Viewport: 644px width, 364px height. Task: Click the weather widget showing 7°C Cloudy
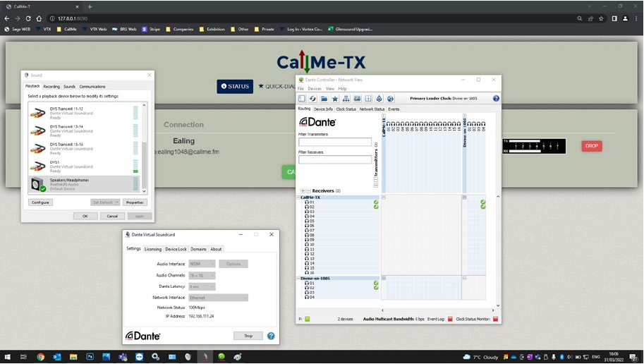pyautogui.click(x=480, y=357)
